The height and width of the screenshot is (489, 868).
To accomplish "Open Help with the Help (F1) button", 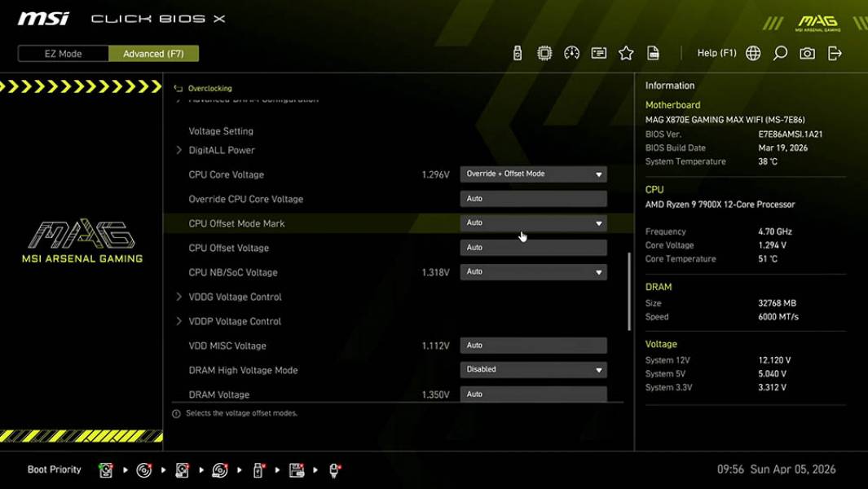I will coord(716,52).
